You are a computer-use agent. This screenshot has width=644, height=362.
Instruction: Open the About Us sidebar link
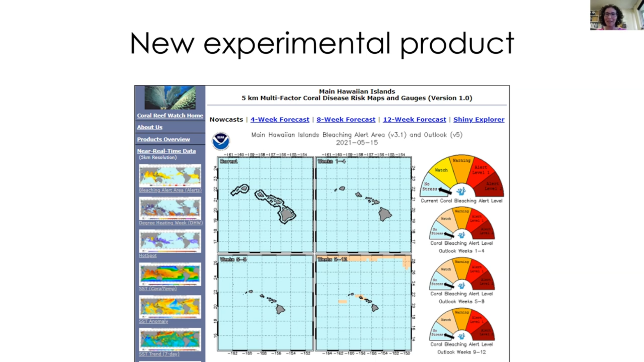[150, 127]
